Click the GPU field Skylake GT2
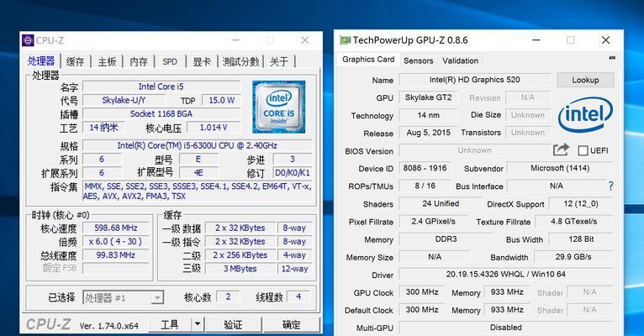The height and width of the screenshot is (336, 644). 429,97
